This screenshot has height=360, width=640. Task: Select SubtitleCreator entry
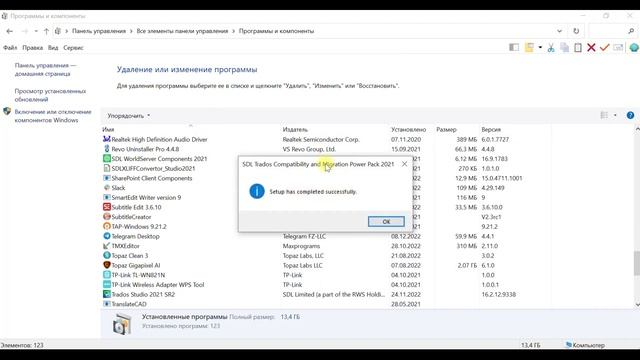point(131,217)
